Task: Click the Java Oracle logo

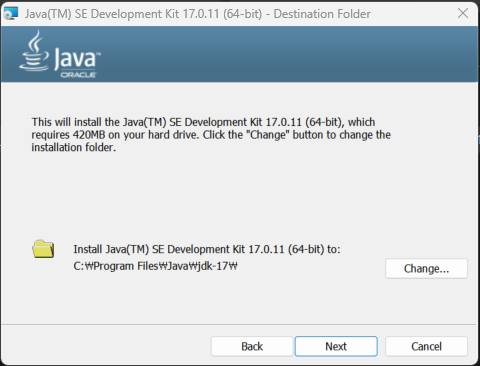Action: [x=60, y=55]
